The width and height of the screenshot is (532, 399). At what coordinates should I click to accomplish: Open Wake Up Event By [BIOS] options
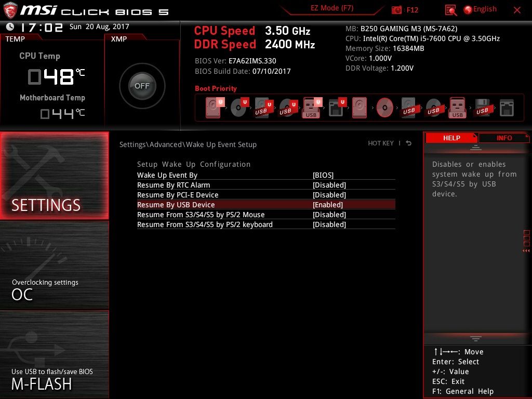(323, 175)
